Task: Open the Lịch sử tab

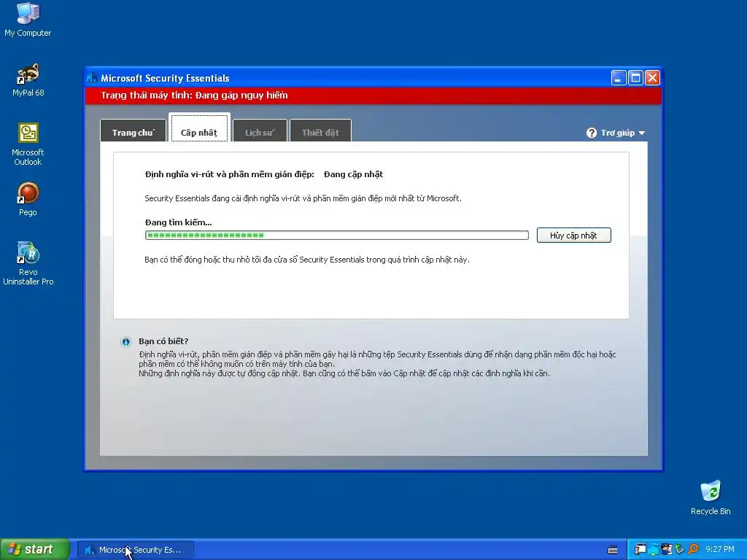Action: (260, 131)
